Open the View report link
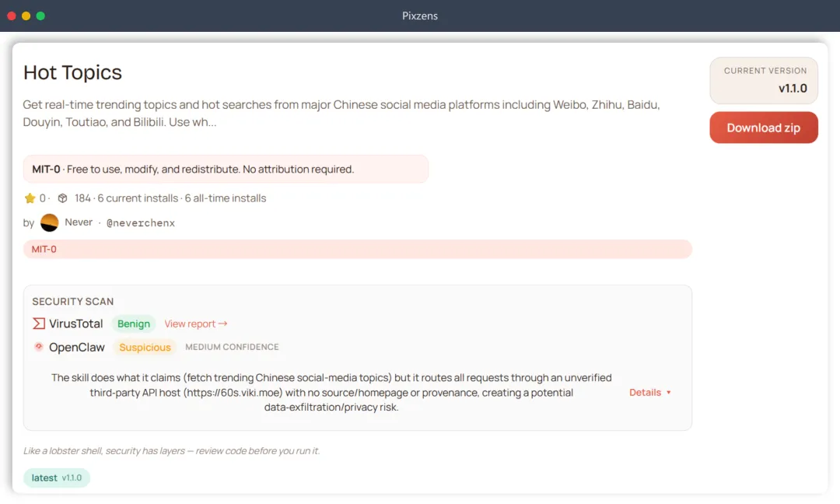The image size is (840, 504). pos(195,324)
